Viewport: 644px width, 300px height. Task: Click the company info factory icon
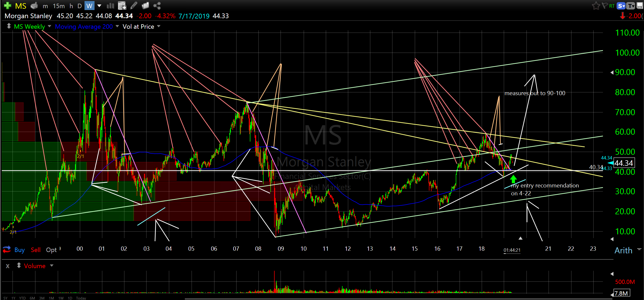[34, 6]
